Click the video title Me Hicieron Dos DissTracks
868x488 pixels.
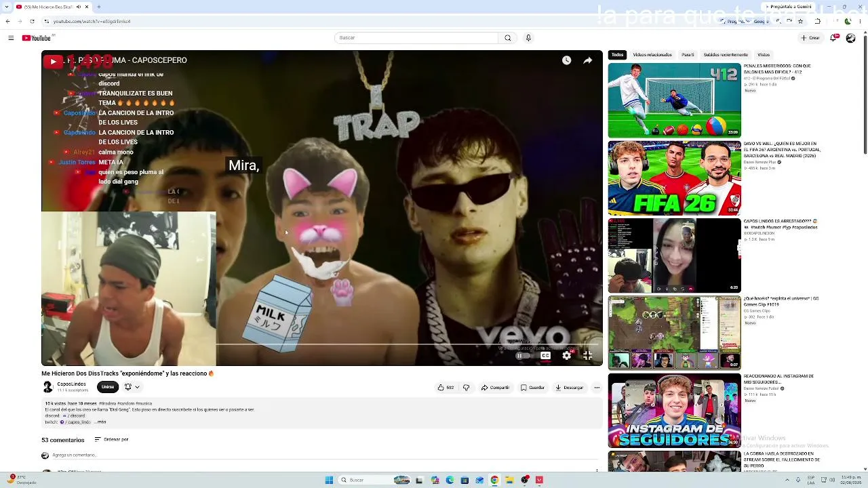coord(127,373)
